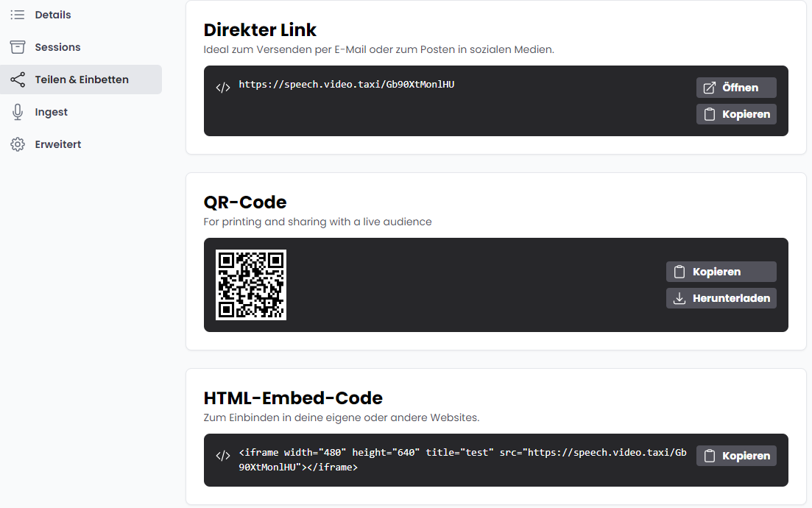Download the QR code via Herunterladen

721,298
